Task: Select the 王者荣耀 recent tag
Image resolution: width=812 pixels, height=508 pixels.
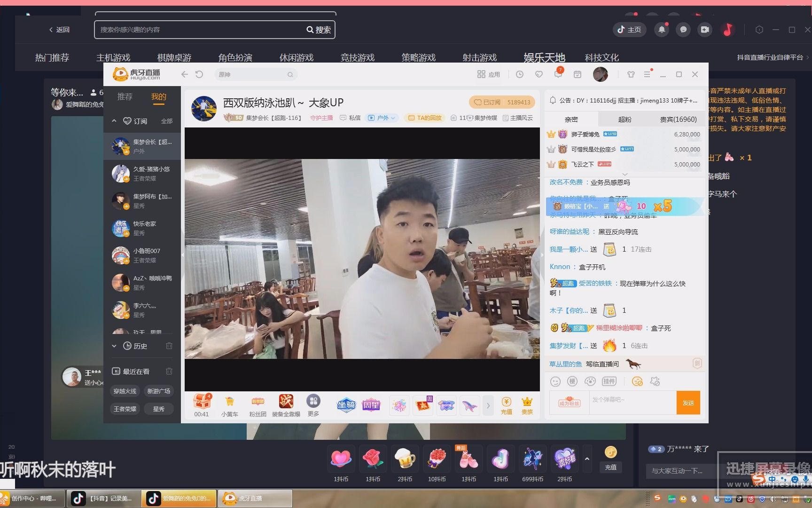Action: click(125, 409)
